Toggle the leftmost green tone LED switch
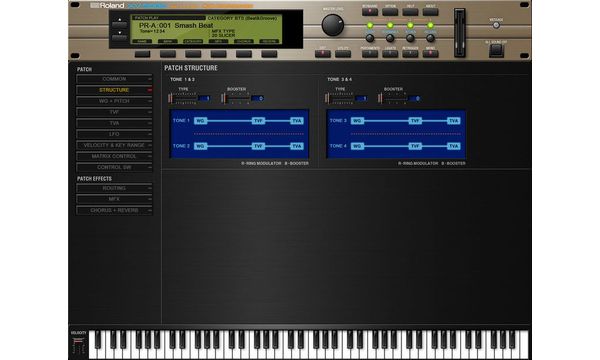The height and width of the screenshot is (360, 600). pos(370,26)
